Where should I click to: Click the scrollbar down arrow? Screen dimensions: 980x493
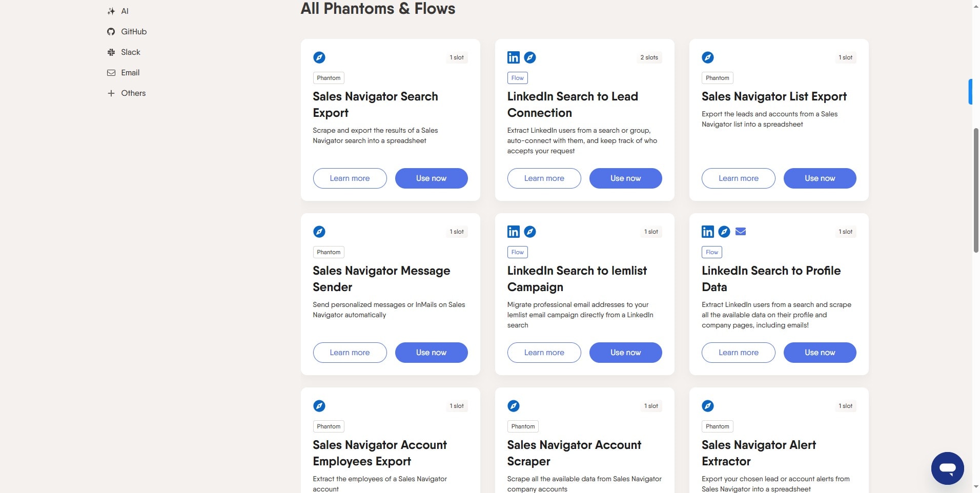(976, 487)
